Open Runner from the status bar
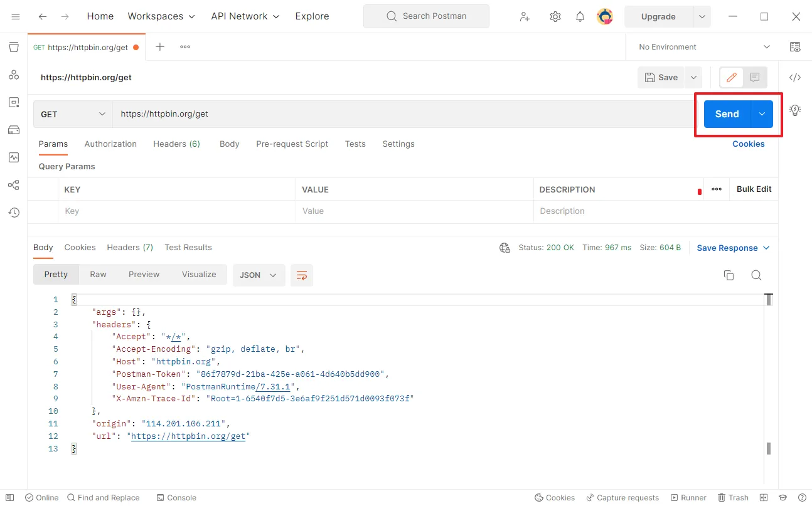The image size is (812, 506). point(688,498)
